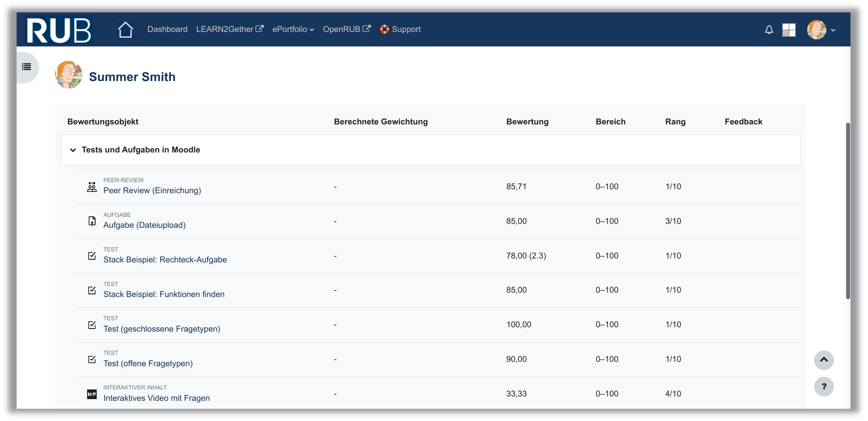Open the help question mark button
This screenshot has width=868, height=421.
tap(823, 387)
